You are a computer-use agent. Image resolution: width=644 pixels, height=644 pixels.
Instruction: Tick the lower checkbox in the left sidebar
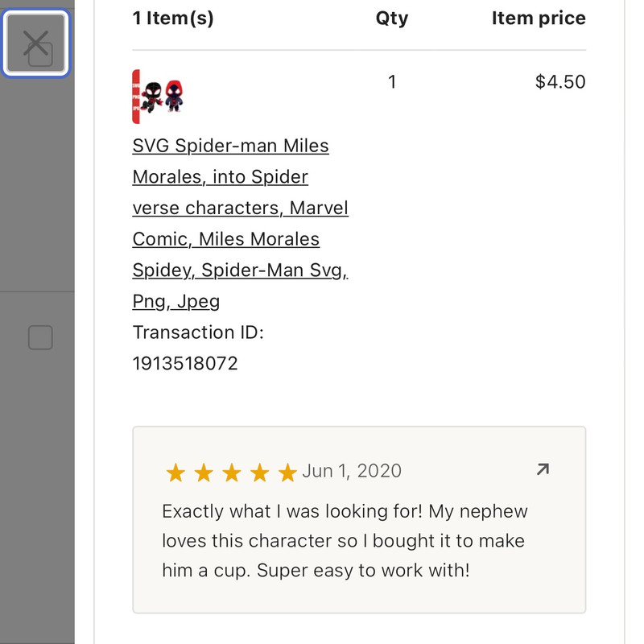40,338
